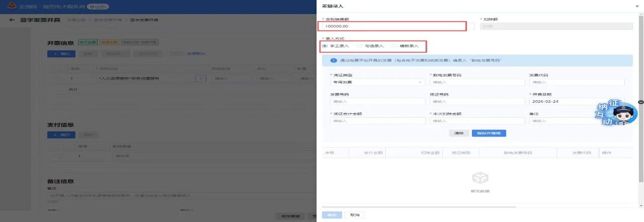Close the 差额录入 dialog with the X
644x222 pixels.
(x=638, y=6)
